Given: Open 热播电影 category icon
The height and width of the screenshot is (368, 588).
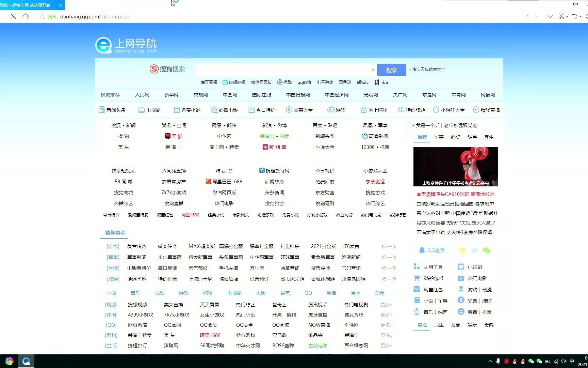Looking at the screenshot, I should pyautogui.click(x=214, y=110).
